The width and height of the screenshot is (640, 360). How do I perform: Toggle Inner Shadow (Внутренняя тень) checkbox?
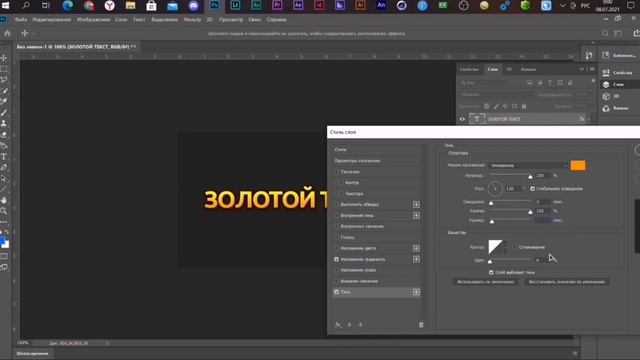click(x=337, y=216)
